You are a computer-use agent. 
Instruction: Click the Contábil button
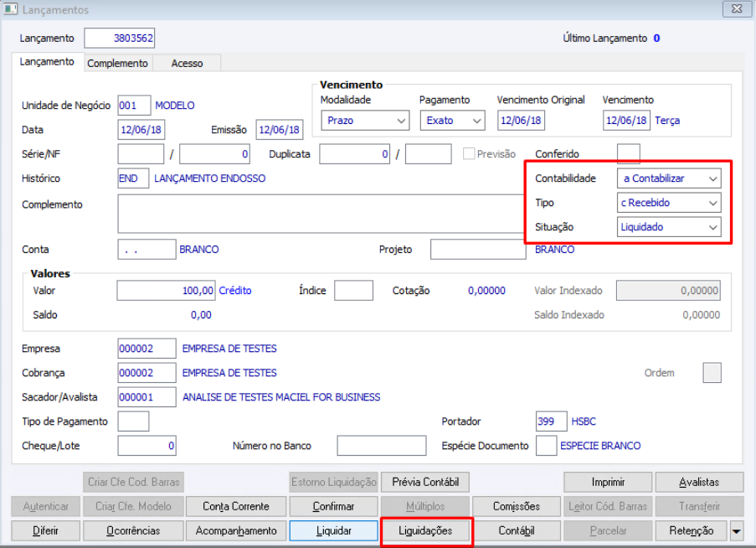517,531
